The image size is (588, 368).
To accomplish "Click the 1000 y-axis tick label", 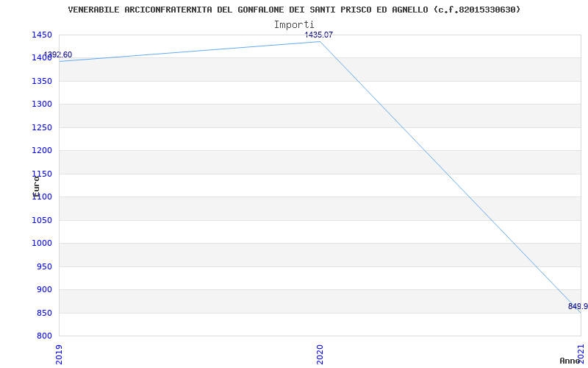I will tap(42, 244).
